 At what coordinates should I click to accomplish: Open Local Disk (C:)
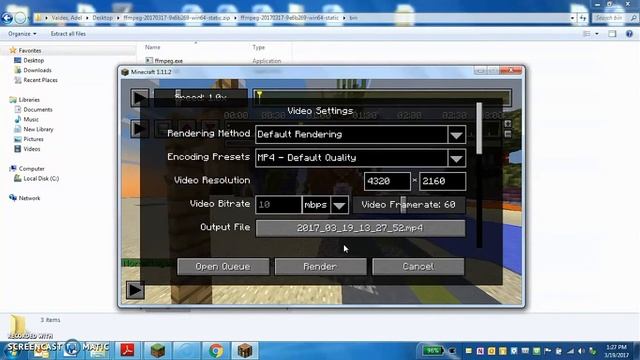click(41, 178)
